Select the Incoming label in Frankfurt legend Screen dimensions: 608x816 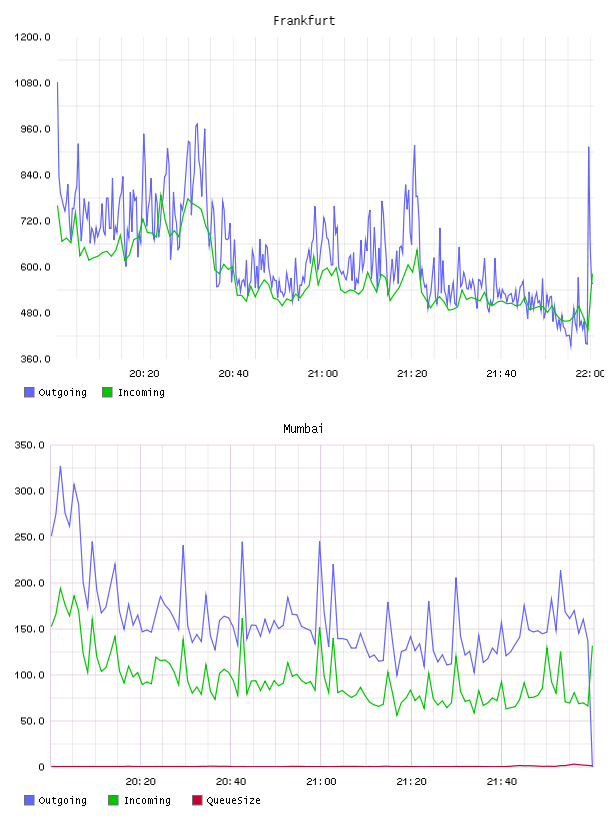tap(141, 392)
